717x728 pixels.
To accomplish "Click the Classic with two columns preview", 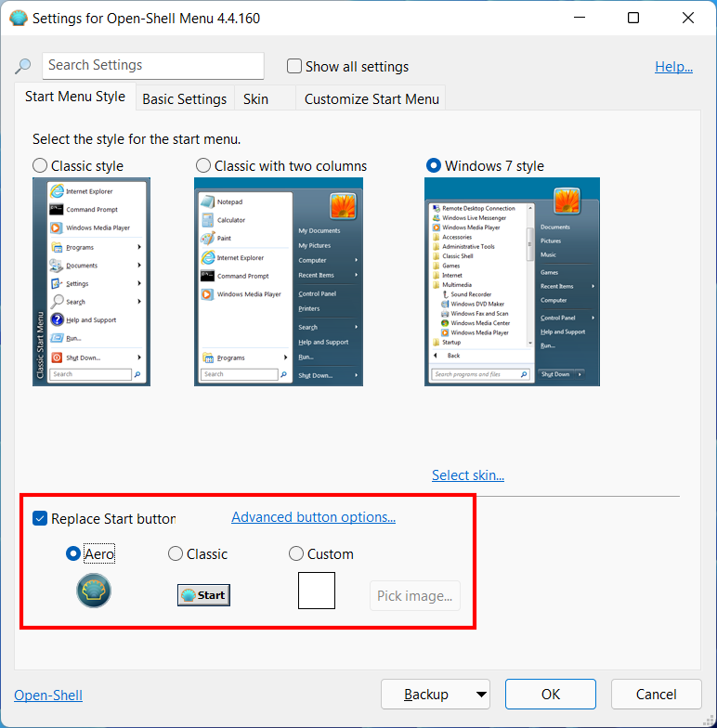I will tap(279, 282).
